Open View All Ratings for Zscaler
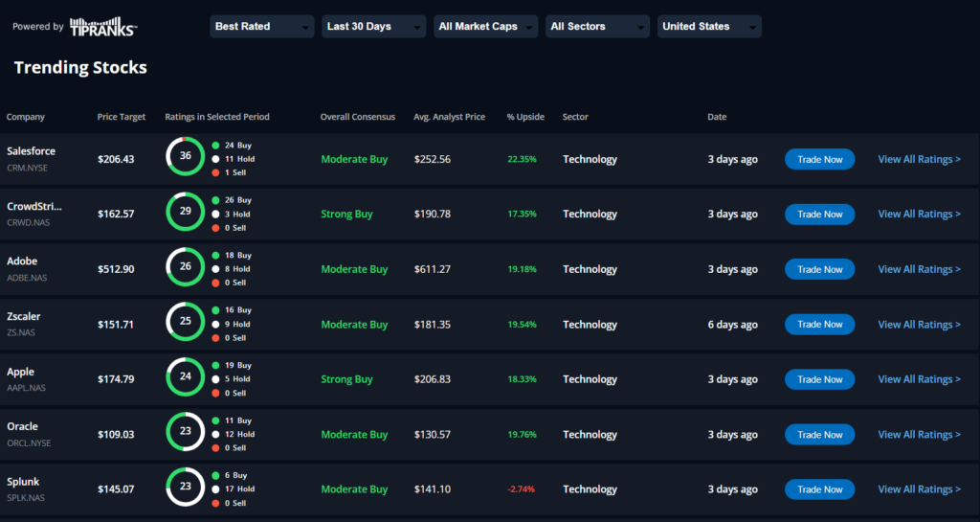 click(920, 325)
